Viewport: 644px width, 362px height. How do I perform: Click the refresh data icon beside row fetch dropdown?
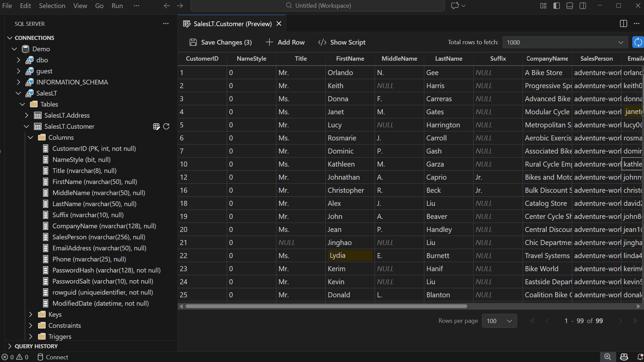pyautogui.click(x=638, y=42)
